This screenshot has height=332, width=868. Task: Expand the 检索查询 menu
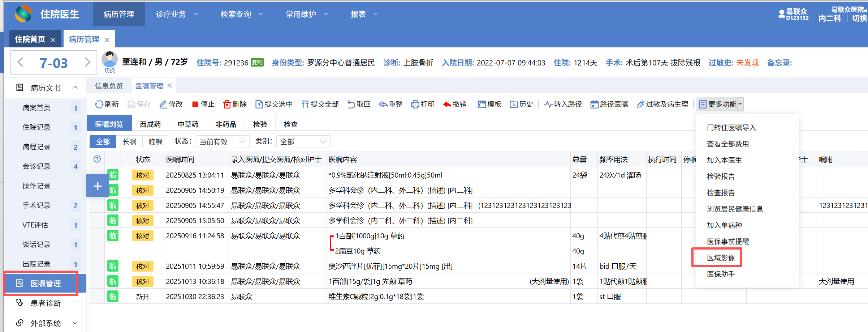point(242,14)
